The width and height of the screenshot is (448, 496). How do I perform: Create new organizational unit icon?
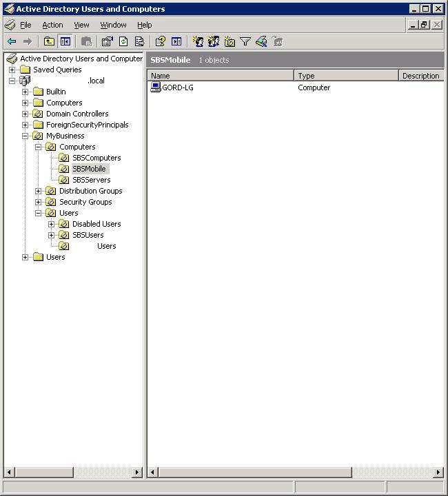(230, 41)
